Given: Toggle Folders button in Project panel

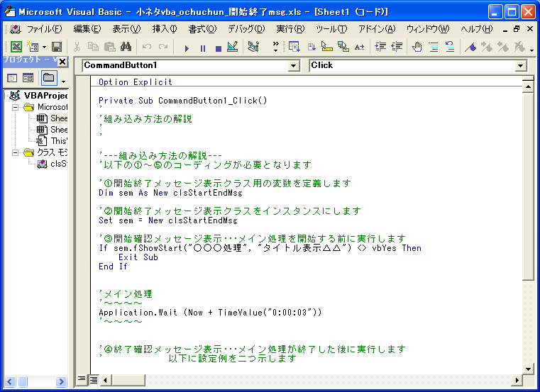Looking at the screenshot, I should (x=49, y=78).
